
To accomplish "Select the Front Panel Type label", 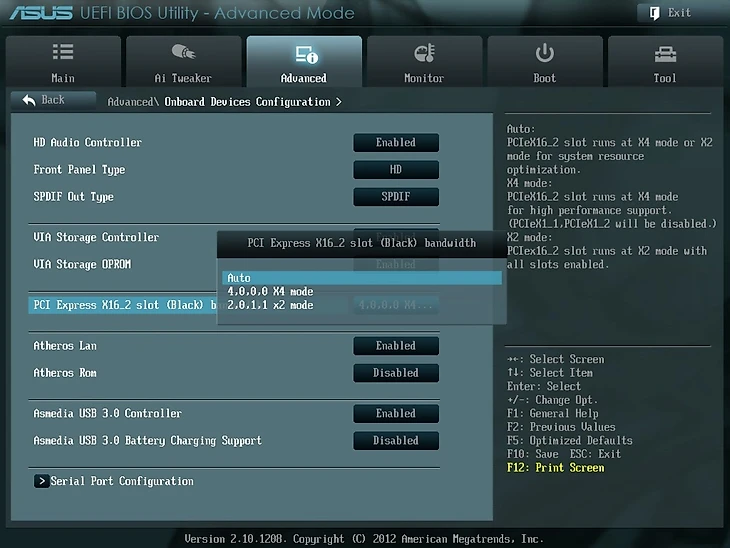I will click(x=79, y=170).
